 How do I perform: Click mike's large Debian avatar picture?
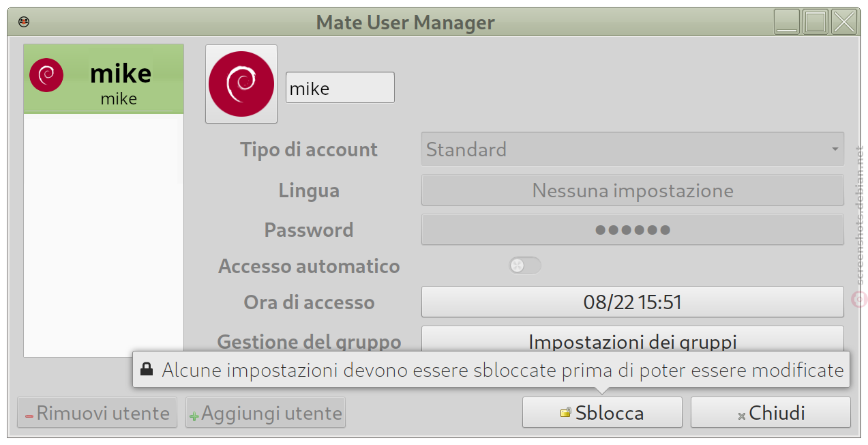point(241,84)
